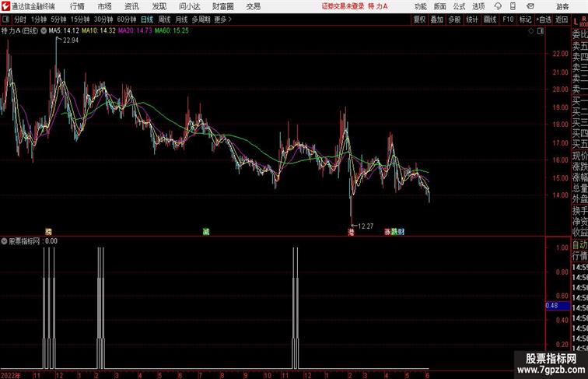The width and height of the screenshot is (588, 379).
Task: Switch to 30分钟 period
Action: coord(103,19)
